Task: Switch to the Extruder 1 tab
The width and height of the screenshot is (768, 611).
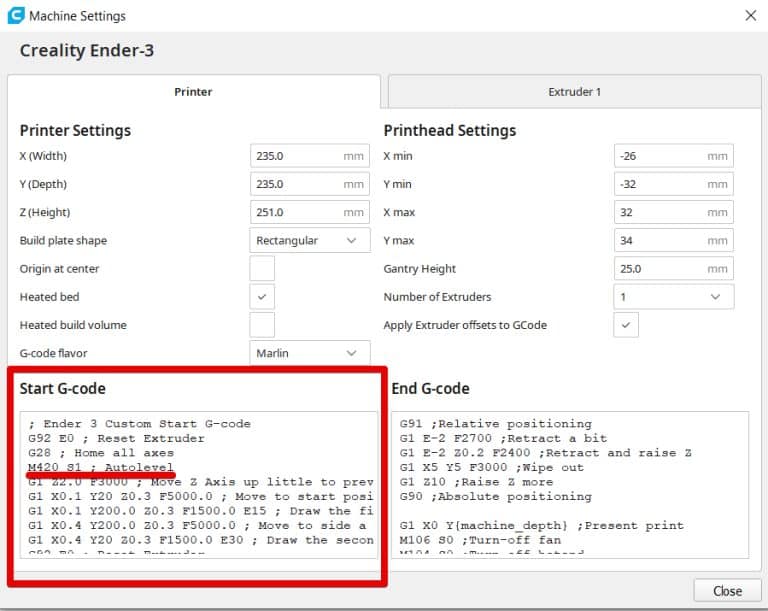Action: 574,92
